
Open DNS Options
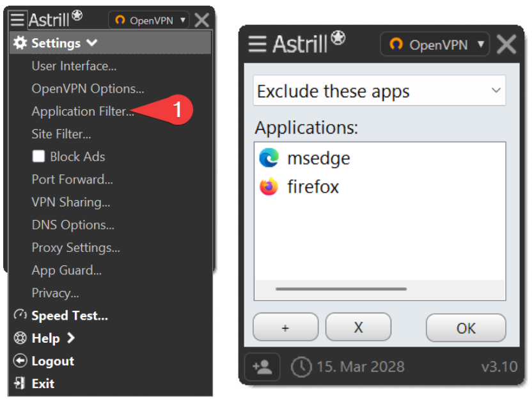tap(73, 225)
